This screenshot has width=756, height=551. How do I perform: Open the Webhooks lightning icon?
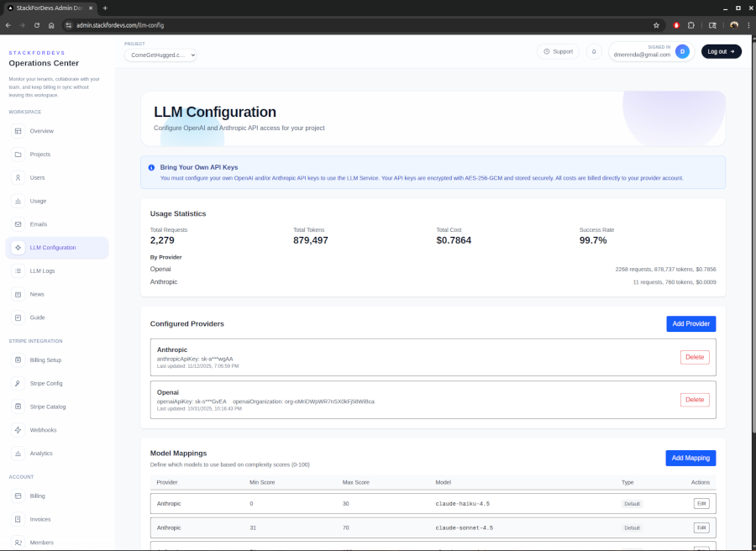[x=18, y=430]
